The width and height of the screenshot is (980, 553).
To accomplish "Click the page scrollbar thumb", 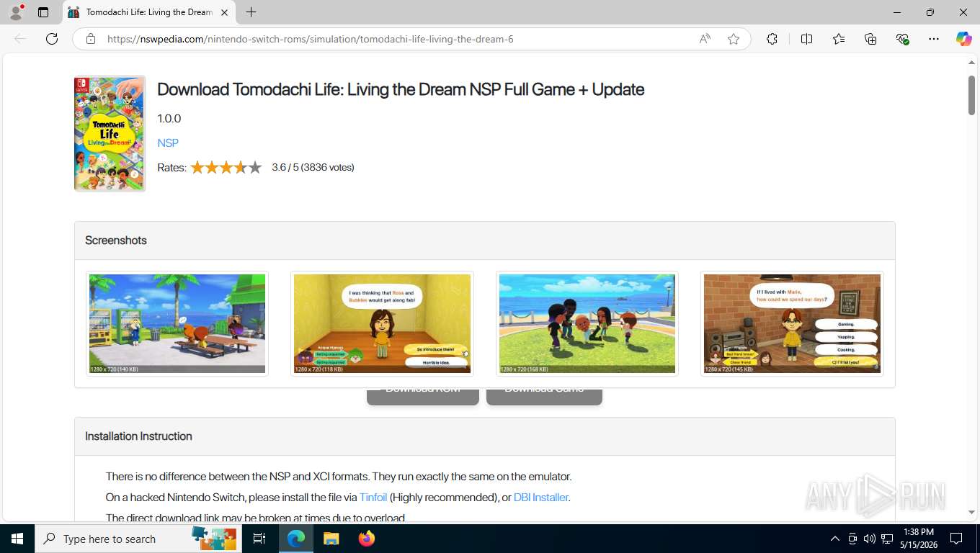I will 971,94.
